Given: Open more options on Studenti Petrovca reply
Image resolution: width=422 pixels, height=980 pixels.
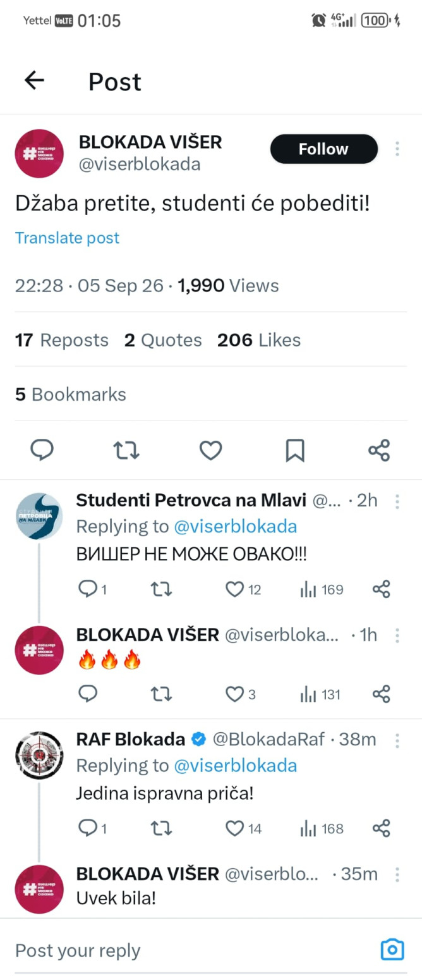Looking at the screenshot, I should coord(397,501).
